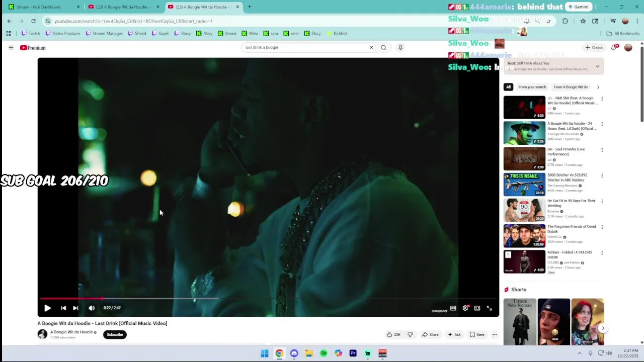Reload the current page
The image size is (644, 362).
(x=33, y=21)
